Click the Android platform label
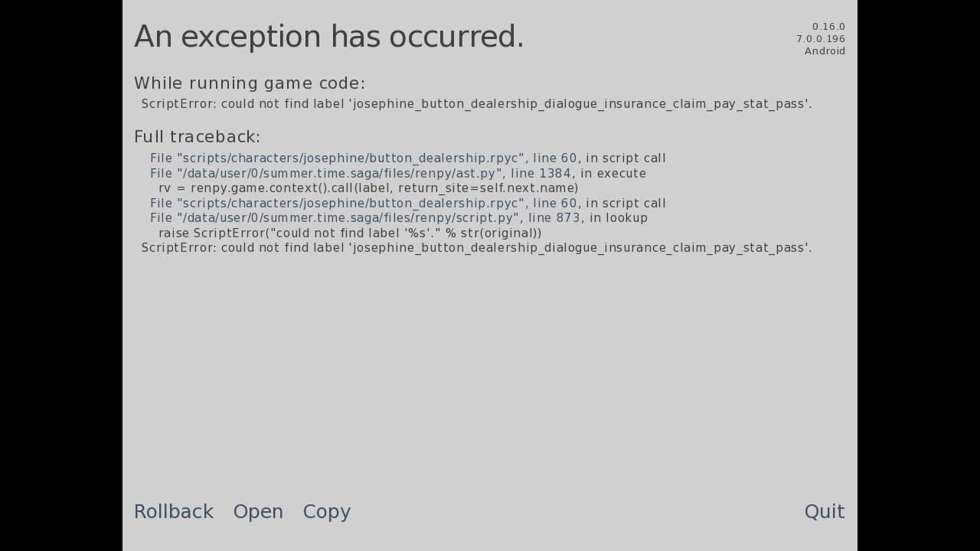980x551 pixels. pos(825,51)
